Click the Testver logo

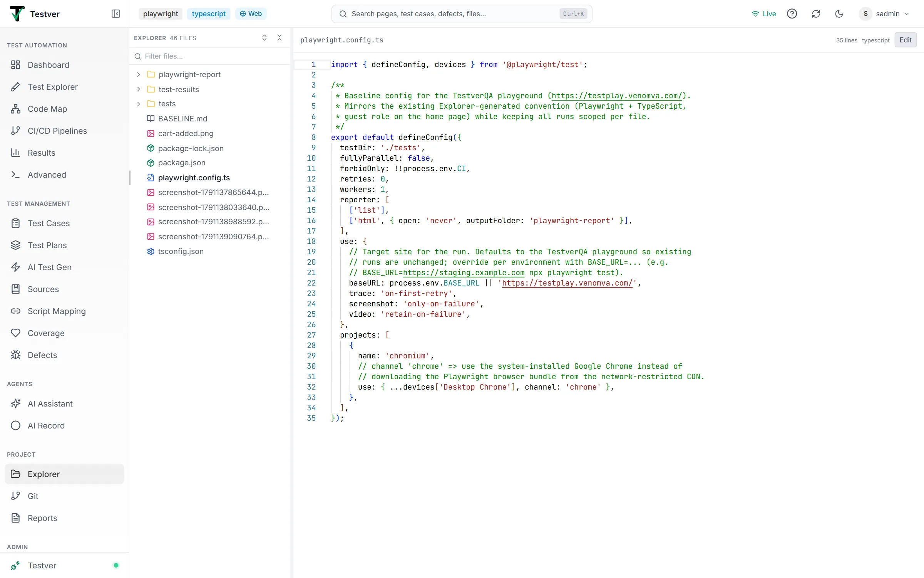pyautogui.click(x=17, y=14)
